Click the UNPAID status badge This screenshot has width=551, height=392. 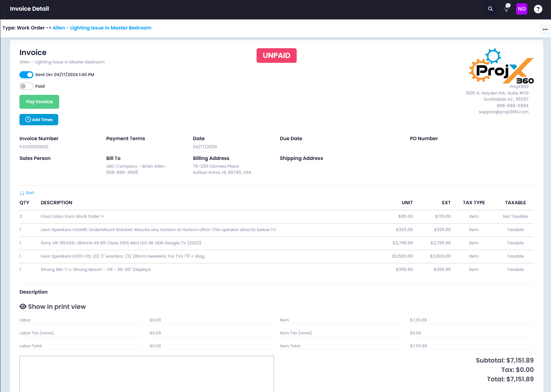click(276, 55)
